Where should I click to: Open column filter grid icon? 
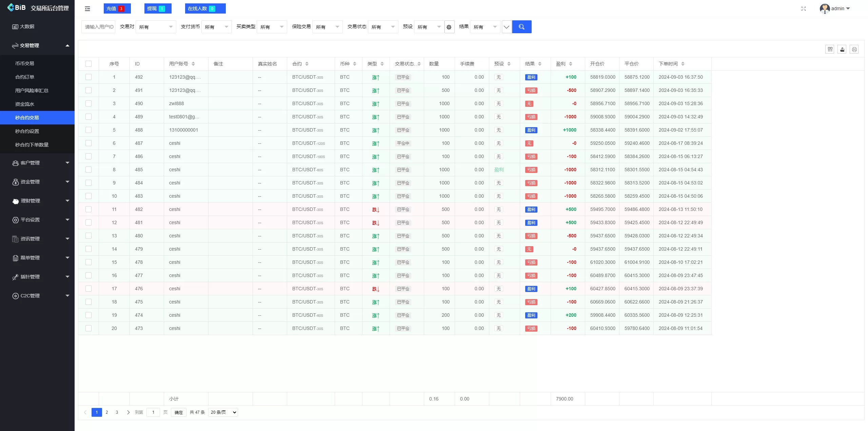pyautogui.click(x=830, y=50)
